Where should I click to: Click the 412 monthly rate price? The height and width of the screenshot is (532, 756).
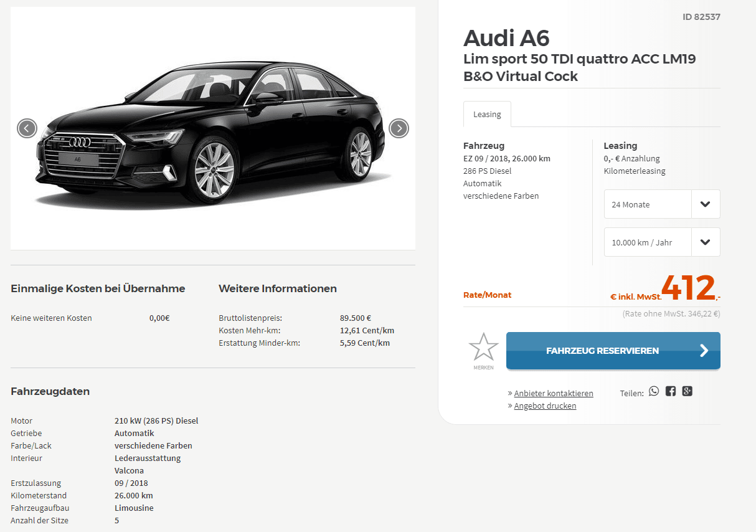[688, 288]
